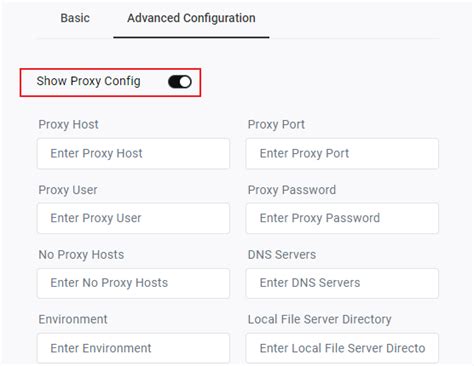The image size is (474, 366).
Task: Select the Proxy User text box
Action: point(133,218)
